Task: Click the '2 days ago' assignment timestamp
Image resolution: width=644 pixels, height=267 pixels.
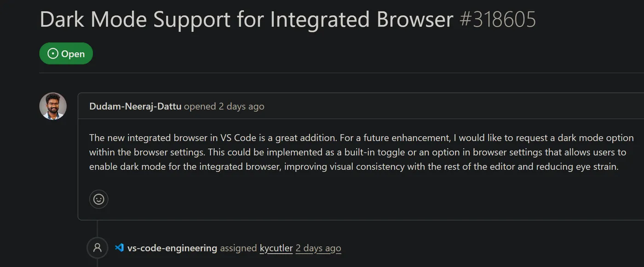Action: [318, 248]
